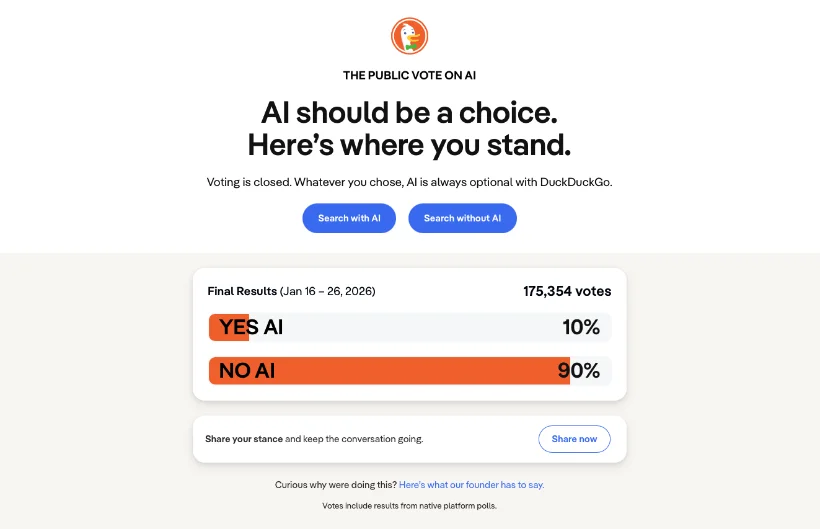Screen dimensions: 820x529
Task: Open the founder's statement link
Action: [472, 485]
